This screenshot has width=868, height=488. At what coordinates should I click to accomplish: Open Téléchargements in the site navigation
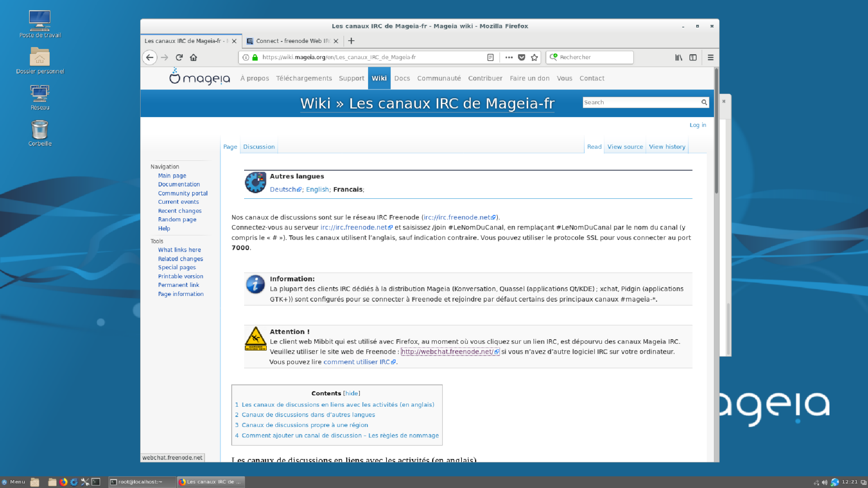pyautogui.click(x=304, y=78)
